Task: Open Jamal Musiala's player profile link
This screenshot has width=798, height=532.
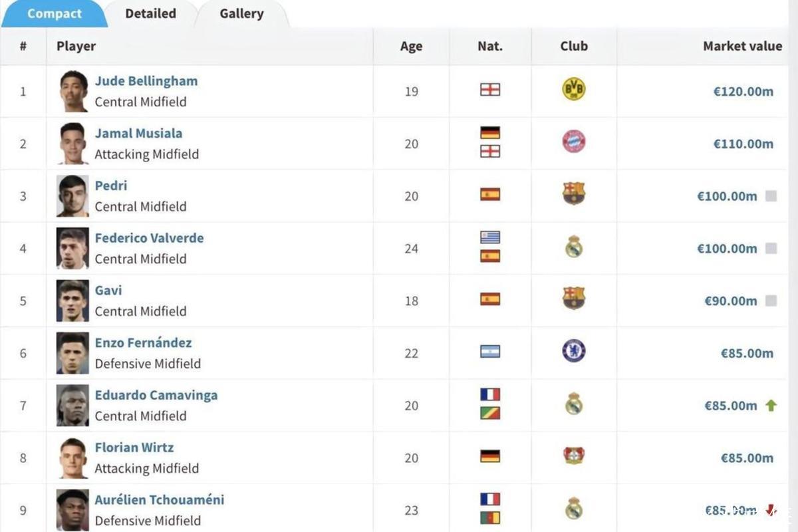Action: coord(138,133)
